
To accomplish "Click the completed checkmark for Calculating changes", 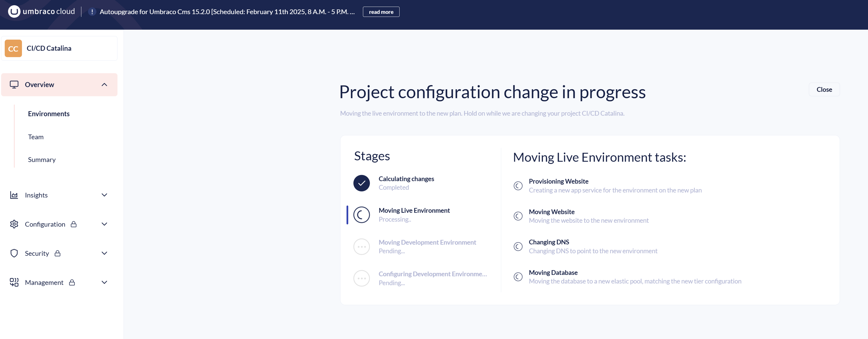I will click(x=362, y=183).
